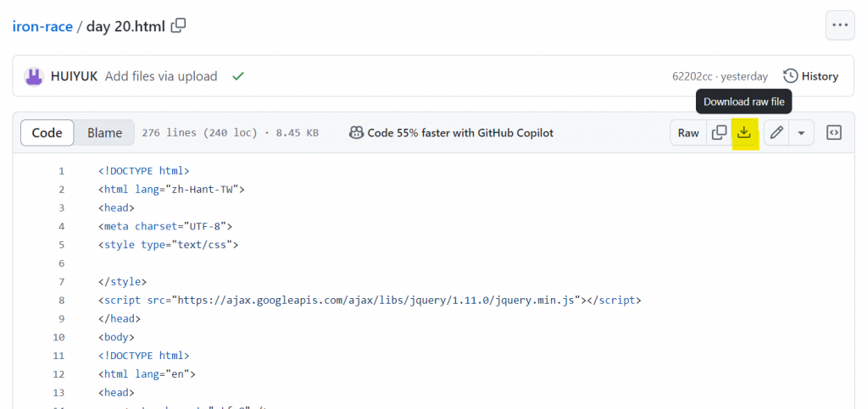Expand the edit options dropdown arrow
868x409 pixels.
coord(800,133)
